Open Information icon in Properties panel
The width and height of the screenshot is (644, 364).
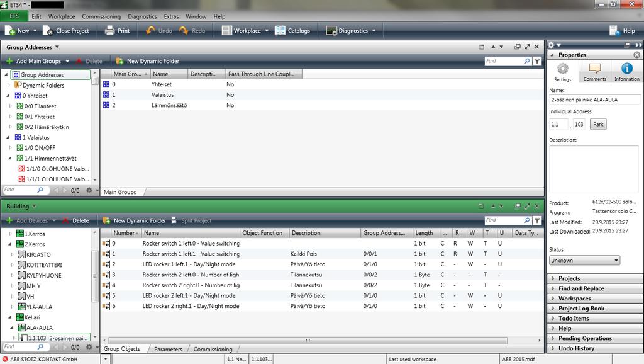point(627,69)
